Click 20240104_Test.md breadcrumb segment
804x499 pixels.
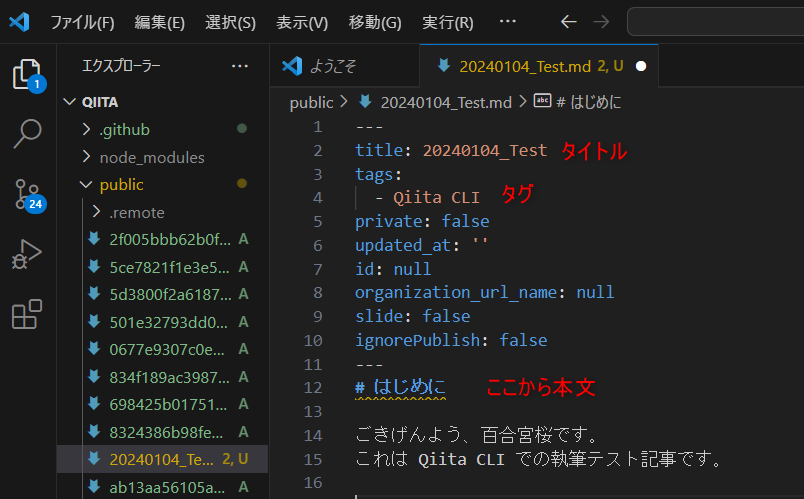(x=446, y=103)
